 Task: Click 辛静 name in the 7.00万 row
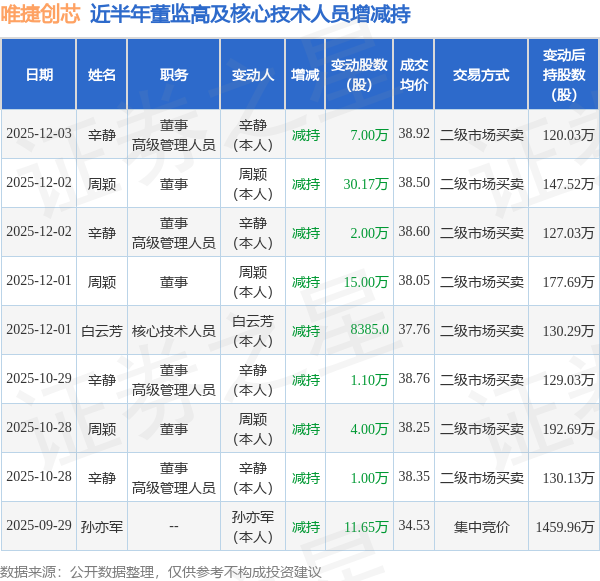(x=102, y=135)
